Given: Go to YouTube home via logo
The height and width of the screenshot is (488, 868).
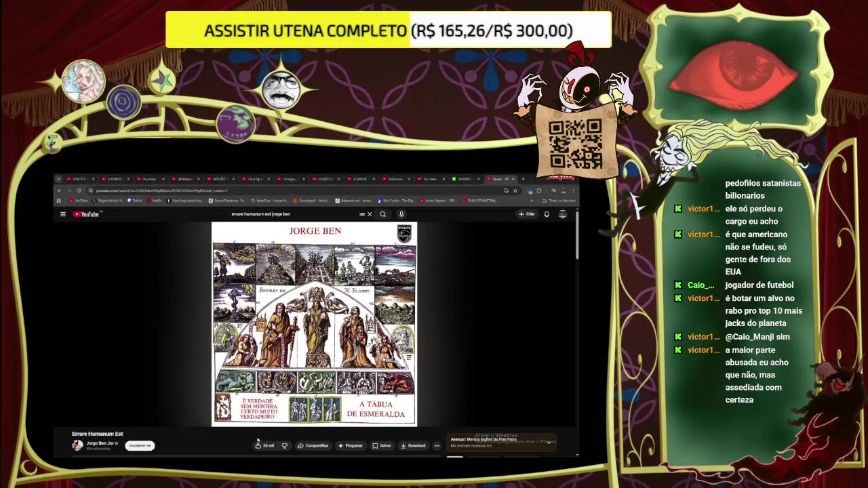Looking at the screenshot, I should point(86,214).
